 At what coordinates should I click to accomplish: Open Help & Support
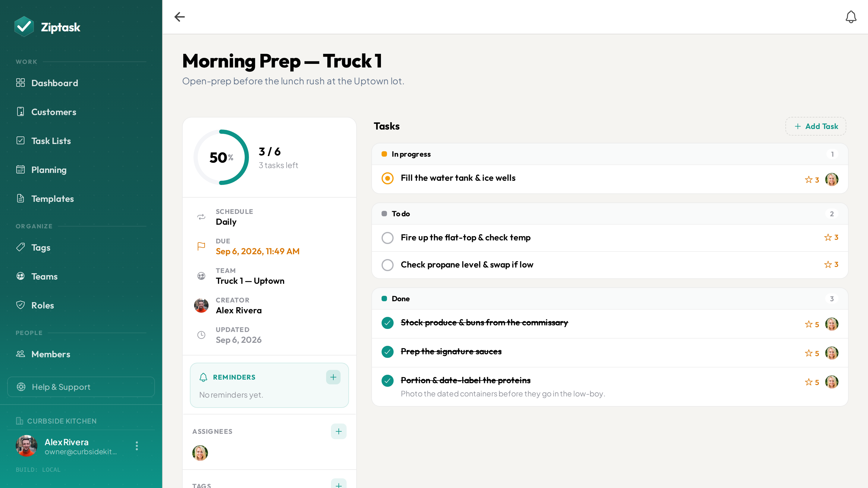point(81,386)
